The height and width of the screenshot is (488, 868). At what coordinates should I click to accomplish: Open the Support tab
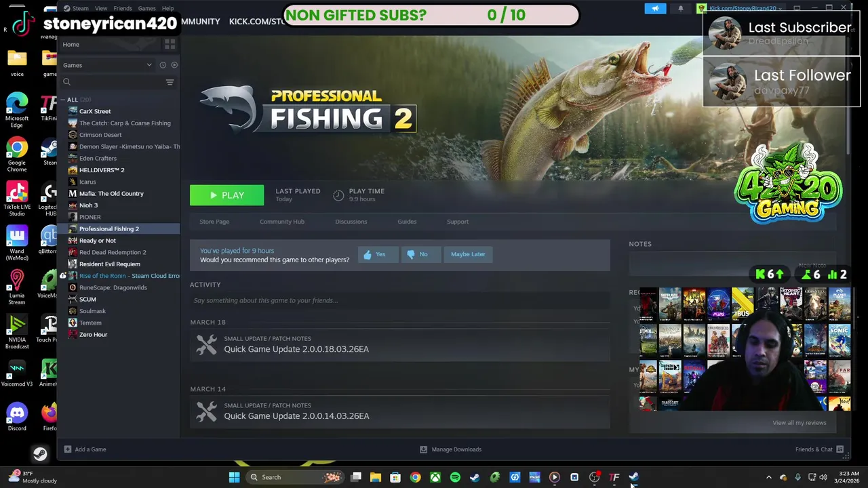point(458,222)
